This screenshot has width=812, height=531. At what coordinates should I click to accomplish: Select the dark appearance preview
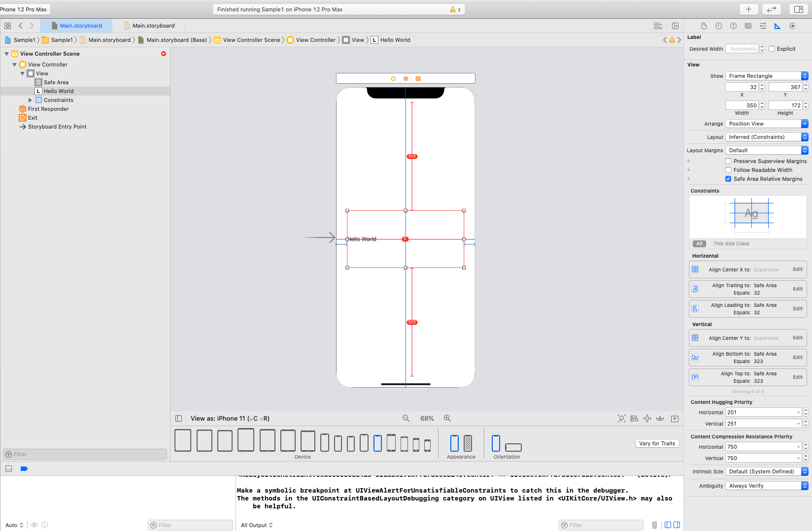point(468,443)
